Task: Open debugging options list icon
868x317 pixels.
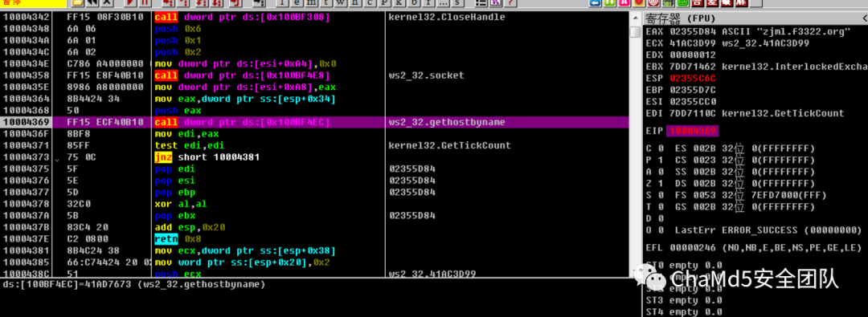Action: [x=481, y=2]
